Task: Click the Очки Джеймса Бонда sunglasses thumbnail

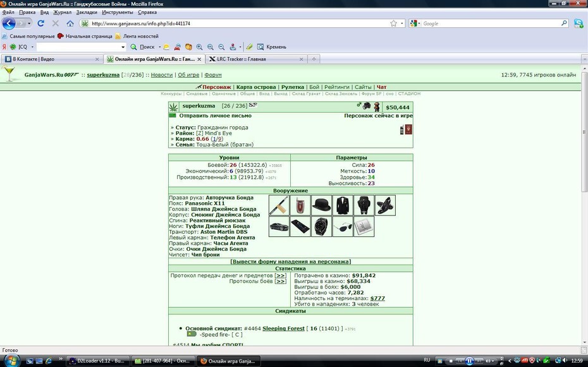Action: [343, 226]
